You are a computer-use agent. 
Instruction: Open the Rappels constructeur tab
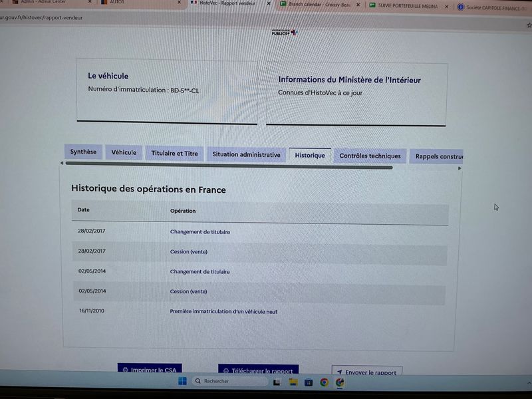[437, 156]
